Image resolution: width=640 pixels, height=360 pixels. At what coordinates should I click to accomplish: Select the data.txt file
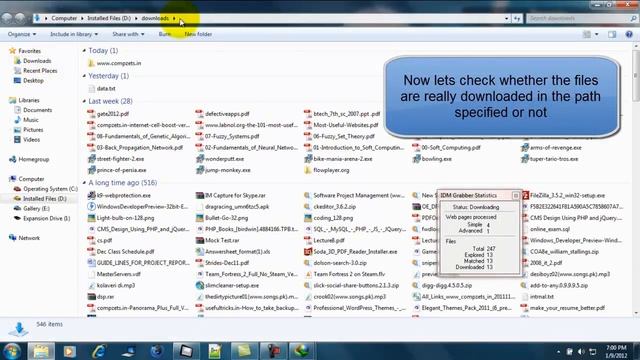pos(102,89)
